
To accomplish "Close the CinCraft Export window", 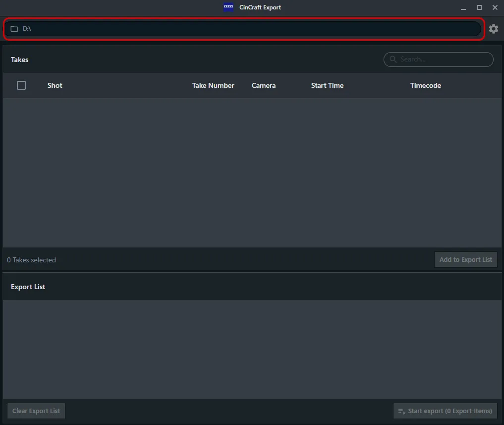I will 495,7.
